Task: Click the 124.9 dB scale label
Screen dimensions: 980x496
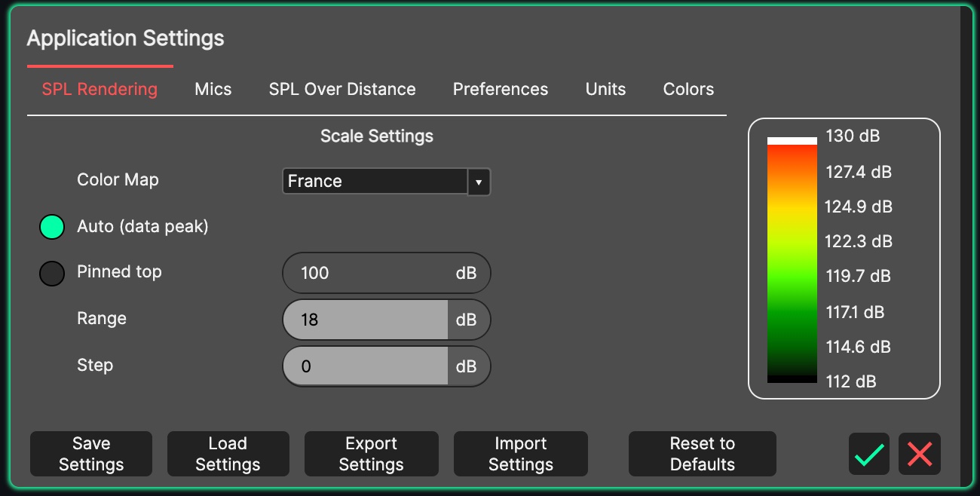Action: coord(859,207)
